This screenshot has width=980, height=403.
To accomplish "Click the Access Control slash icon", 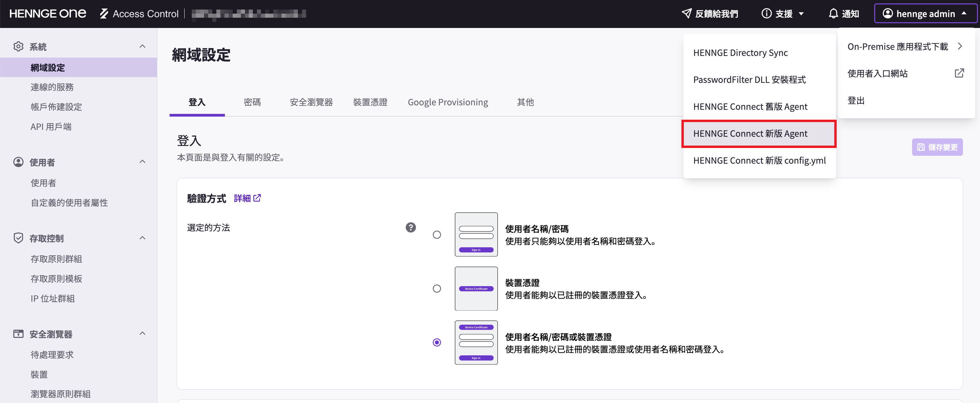I will (104, 14).
